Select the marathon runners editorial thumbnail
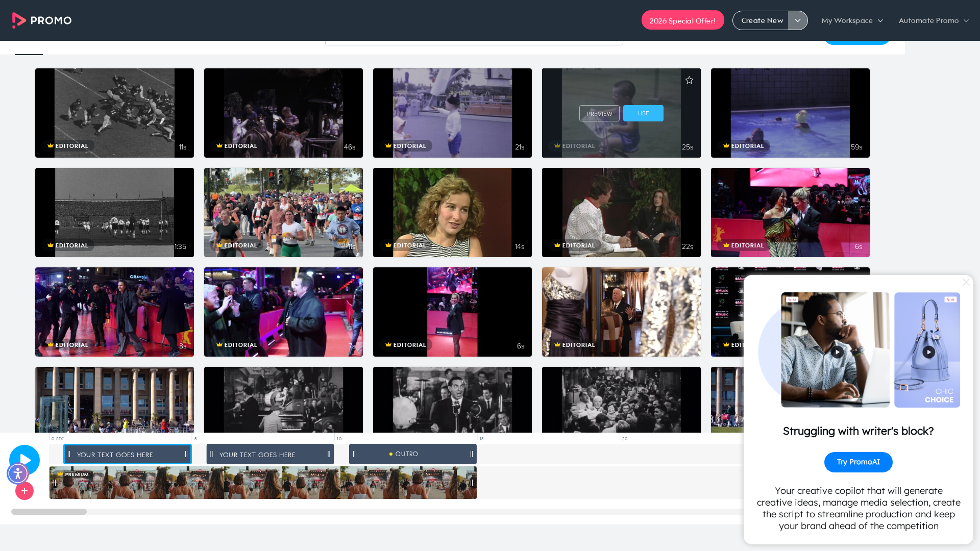980x551 pixels. pyautogui.click(x=283, y=212)
